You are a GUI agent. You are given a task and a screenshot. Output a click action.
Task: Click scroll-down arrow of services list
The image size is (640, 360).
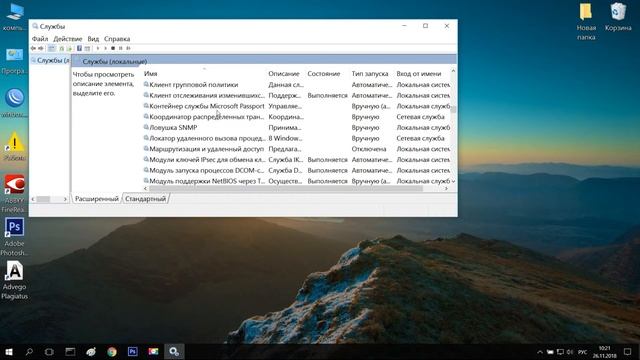[x=453, y=181]
